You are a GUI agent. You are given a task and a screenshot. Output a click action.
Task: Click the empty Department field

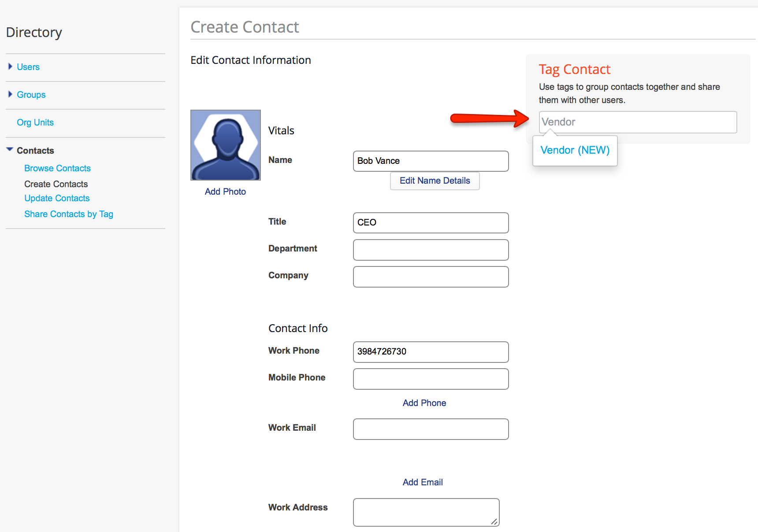(x=431, y=250)
